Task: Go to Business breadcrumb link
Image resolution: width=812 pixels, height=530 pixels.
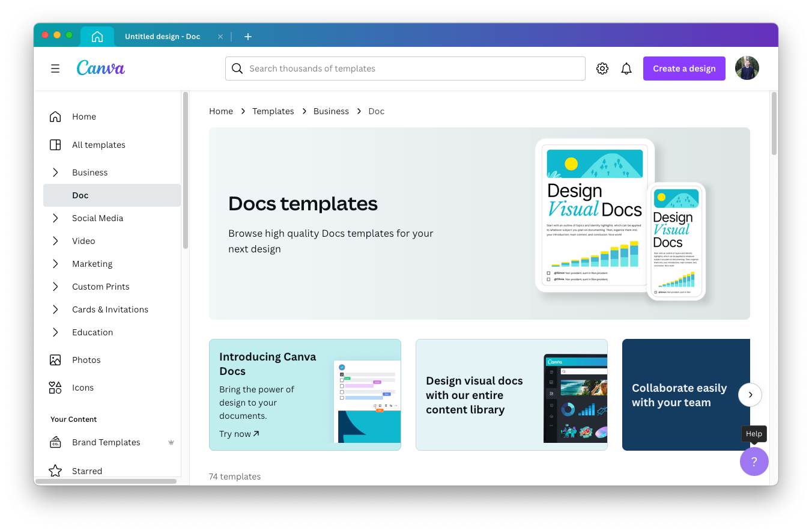Action: (331, 111)
